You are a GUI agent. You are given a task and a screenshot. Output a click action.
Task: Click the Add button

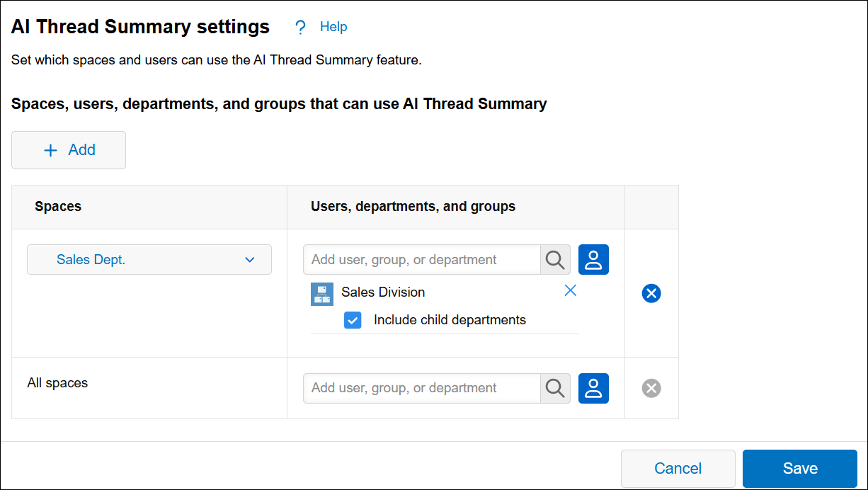tap(69, 150)
